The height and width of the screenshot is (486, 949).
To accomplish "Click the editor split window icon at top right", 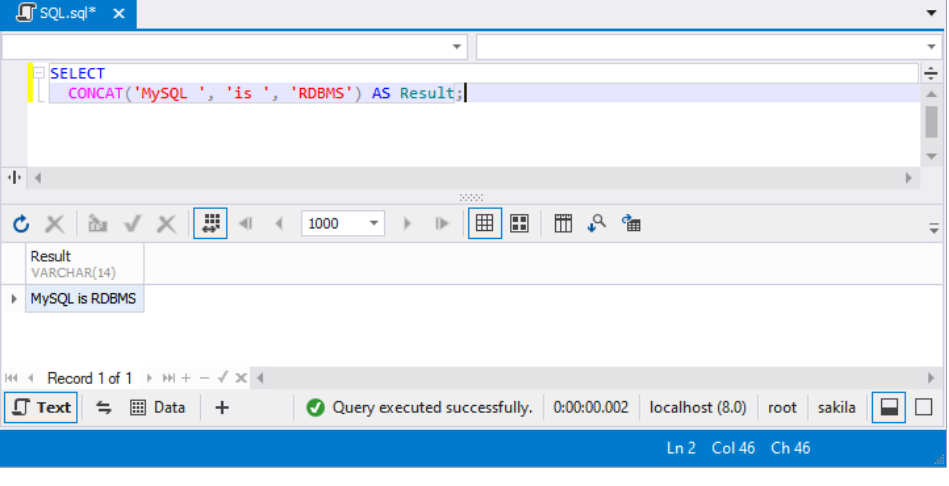I will click(x=931, y=74).
